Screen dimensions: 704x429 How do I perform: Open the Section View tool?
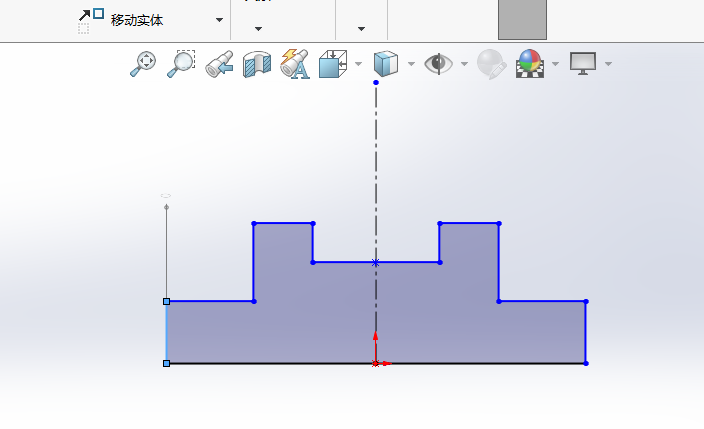[257, 64]
